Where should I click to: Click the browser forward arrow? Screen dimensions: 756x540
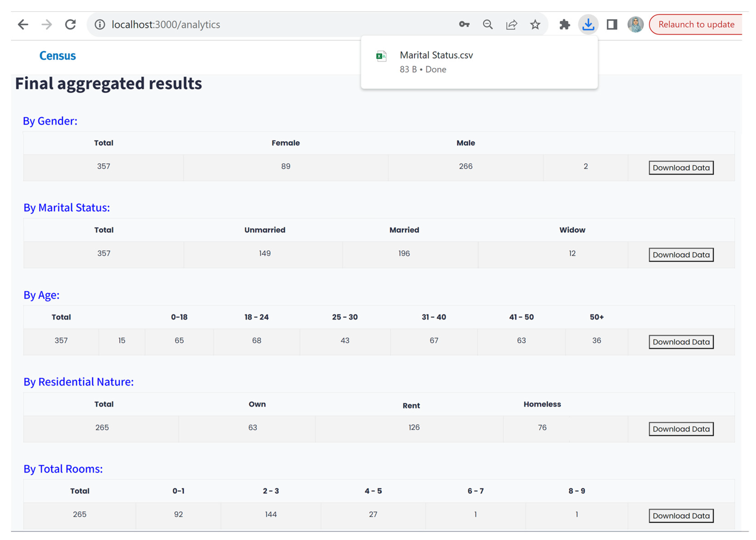(x=46, y=24)
